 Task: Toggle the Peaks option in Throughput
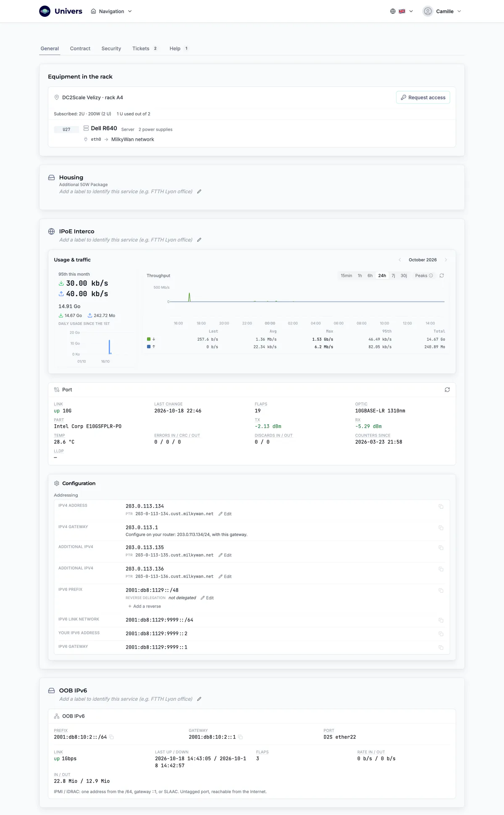click(424, 276)
